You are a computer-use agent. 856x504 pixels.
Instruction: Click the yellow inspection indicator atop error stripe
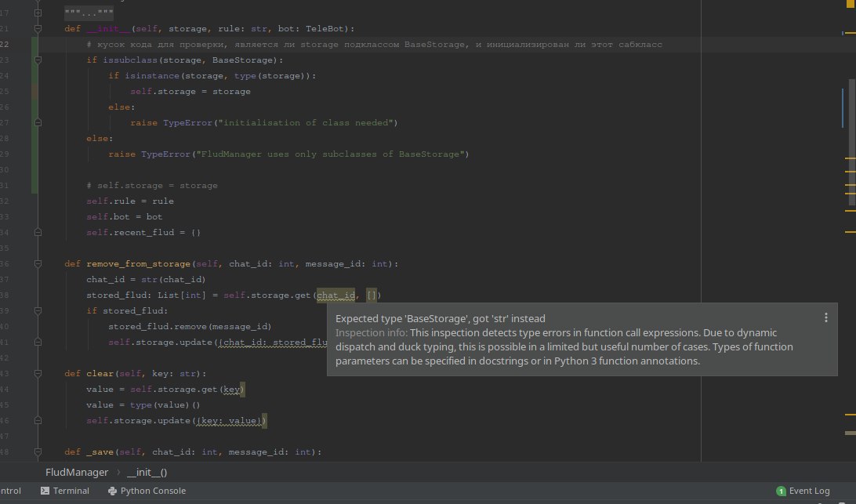pos(851,4)
